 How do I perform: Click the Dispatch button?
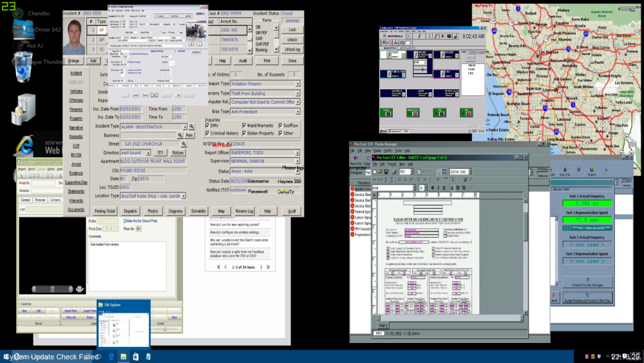point(130,211)
